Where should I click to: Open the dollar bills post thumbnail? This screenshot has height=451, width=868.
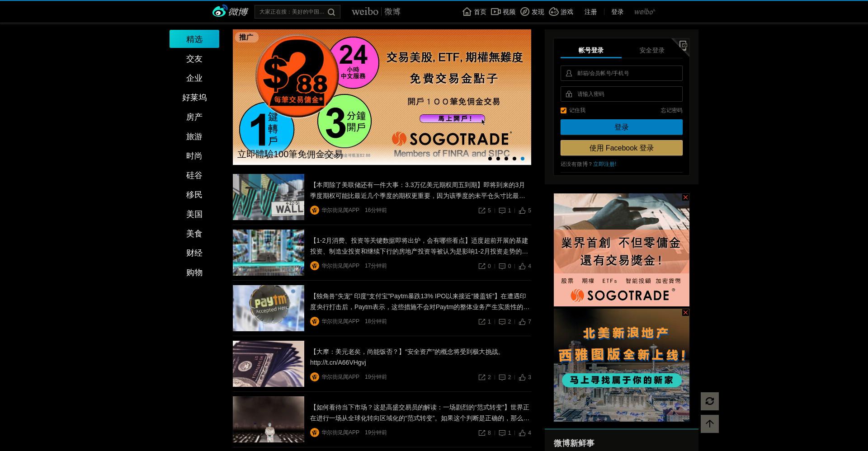click(x=269, y=364)
